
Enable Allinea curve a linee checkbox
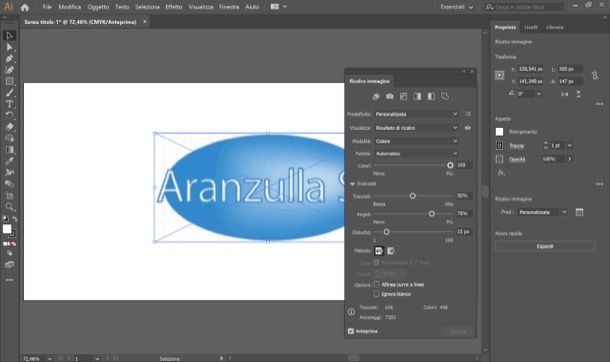pyautogui.click(x=376, y=285)
